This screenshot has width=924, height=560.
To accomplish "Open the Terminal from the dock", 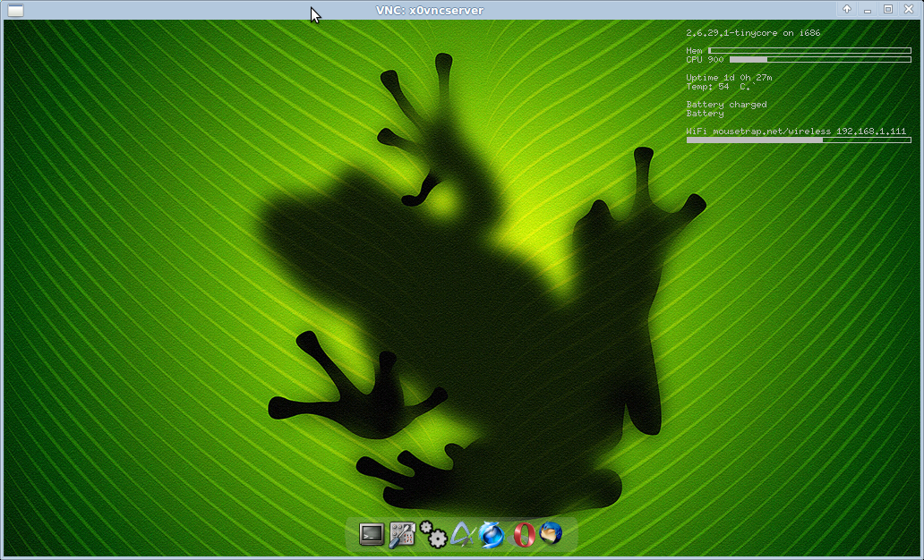I will pyautogui.click(x=372, y=534).
